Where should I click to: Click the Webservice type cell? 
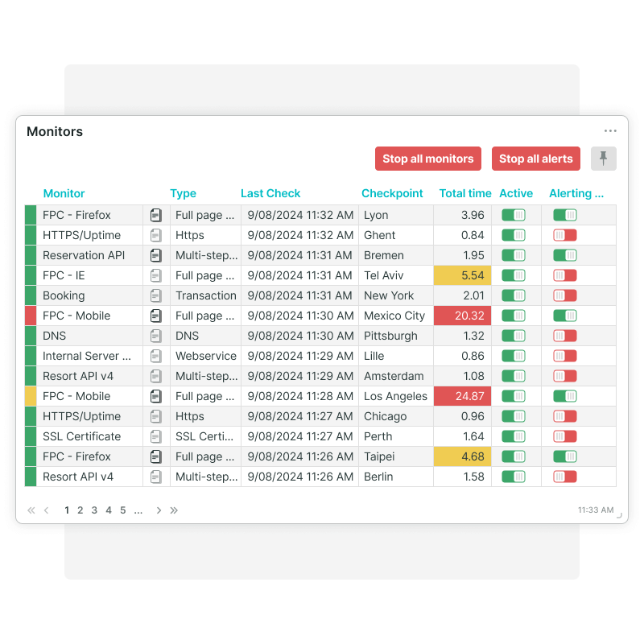[x=206, y=356]
